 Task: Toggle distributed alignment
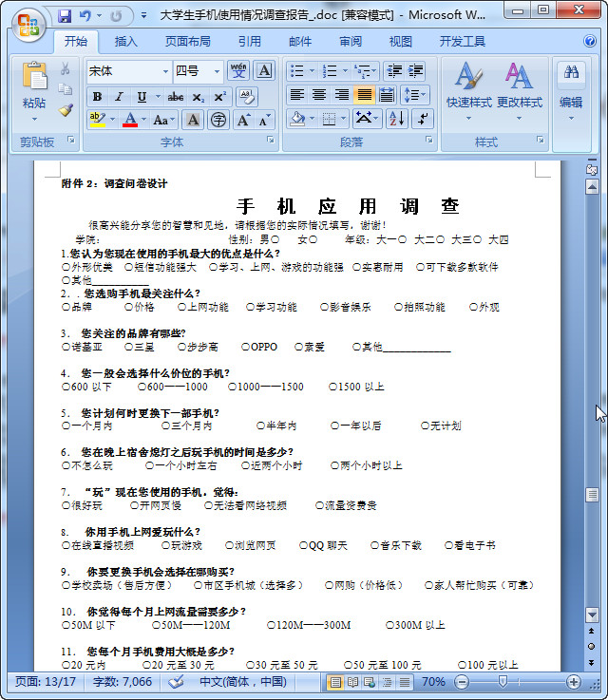(386, 95)
